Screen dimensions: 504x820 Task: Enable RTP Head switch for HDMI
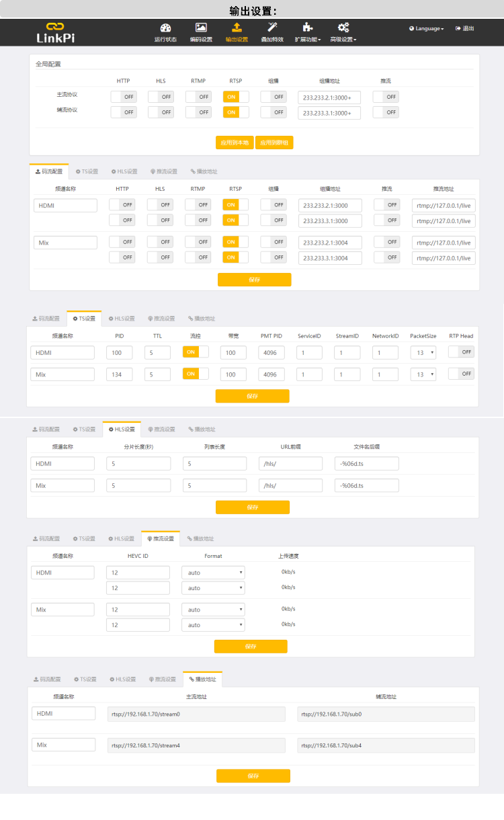tap(461, 352)
